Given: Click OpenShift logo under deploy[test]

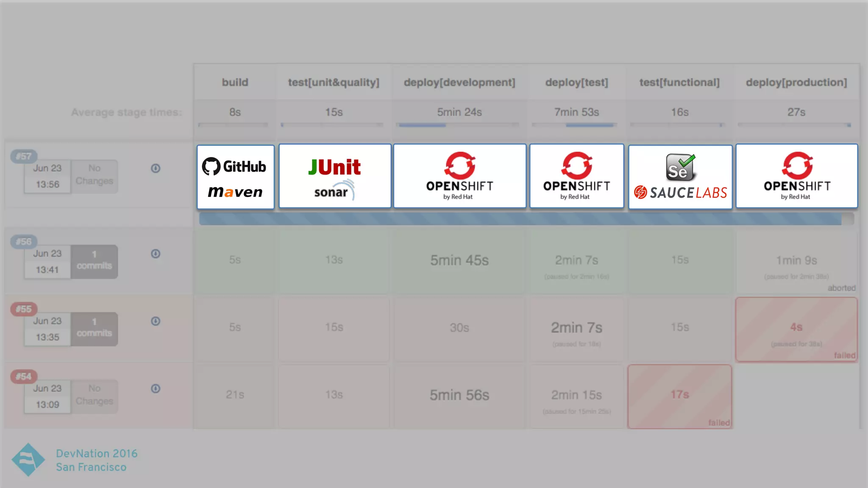Looking at the screenshot, I should (x=576, y=176).
